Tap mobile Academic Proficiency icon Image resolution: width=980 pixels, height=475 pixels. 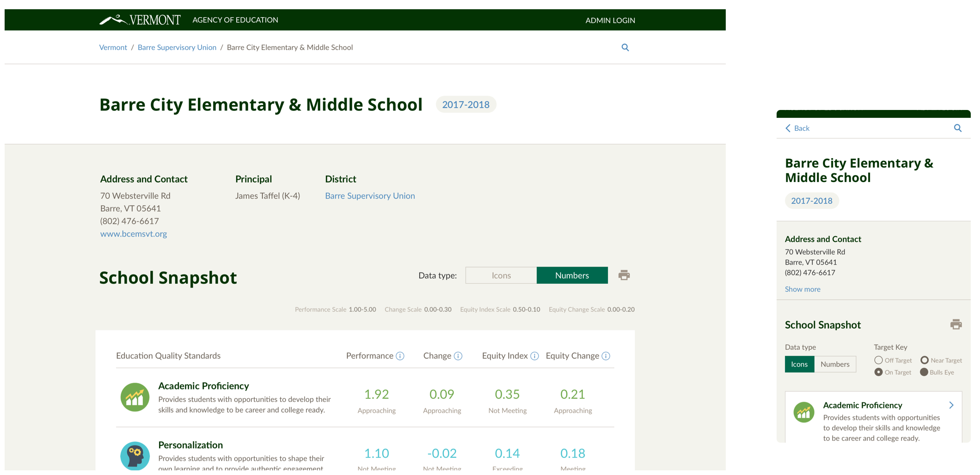804,412
